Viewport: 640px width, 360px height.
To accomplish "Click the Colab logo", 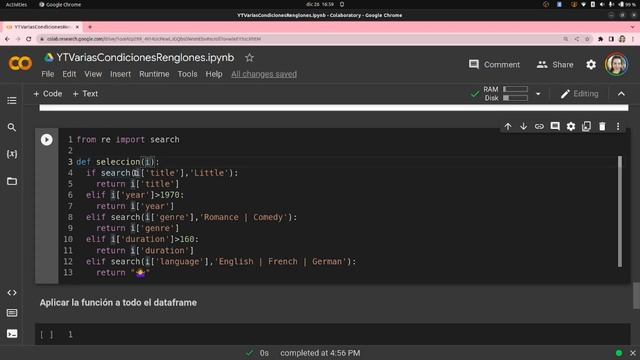I will coord(20,63).
